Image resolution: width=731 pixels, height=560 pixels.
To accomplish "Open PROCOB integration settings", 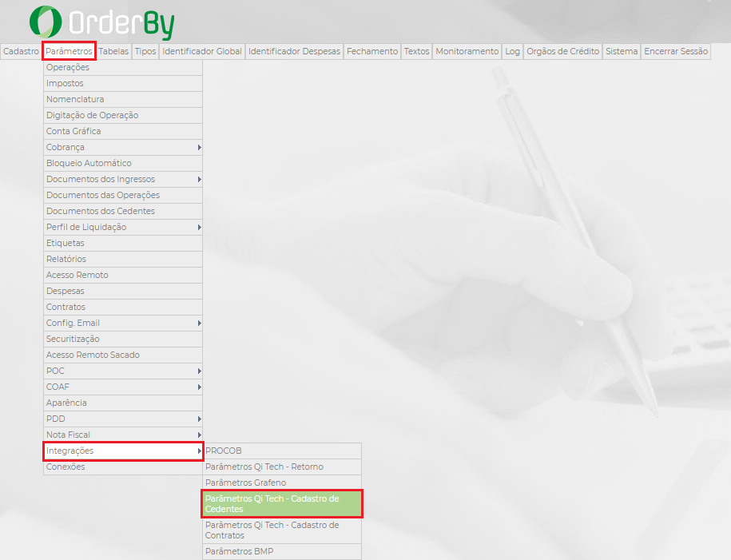I will [281, 451].
